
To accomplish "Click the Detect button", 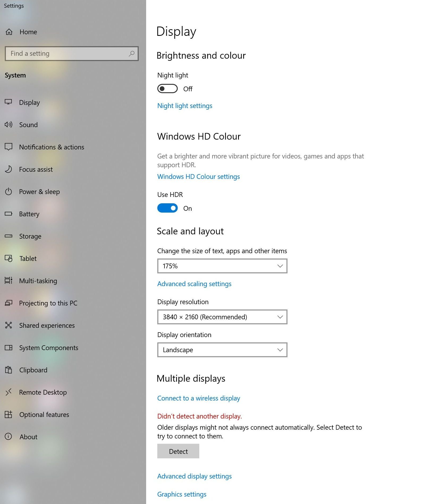I will coord(178,451).
